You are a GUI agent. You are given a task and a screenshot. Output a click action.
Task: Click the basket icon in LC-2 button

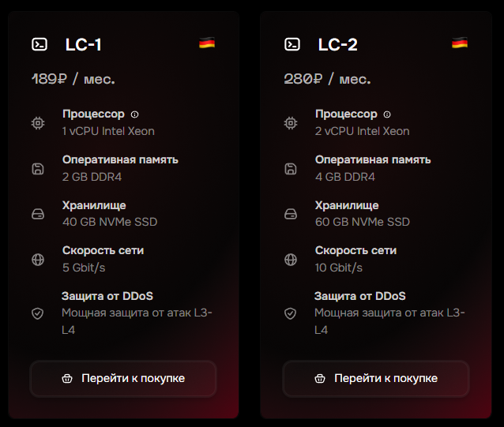320,379
